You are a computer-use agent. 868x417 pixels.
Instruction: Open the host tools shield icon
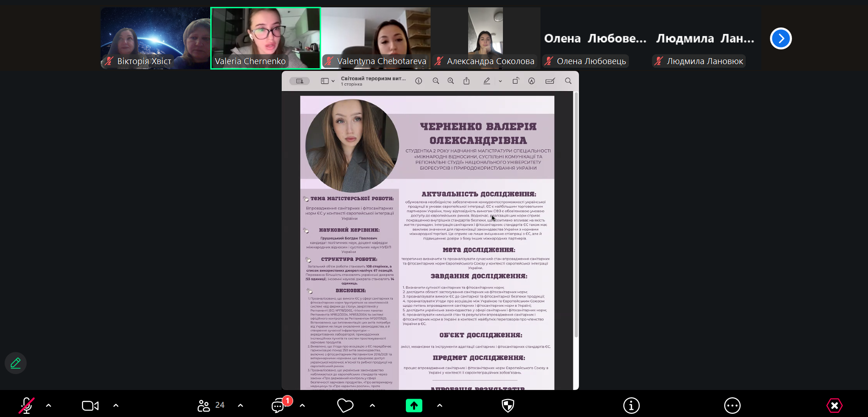coord(508,406)
